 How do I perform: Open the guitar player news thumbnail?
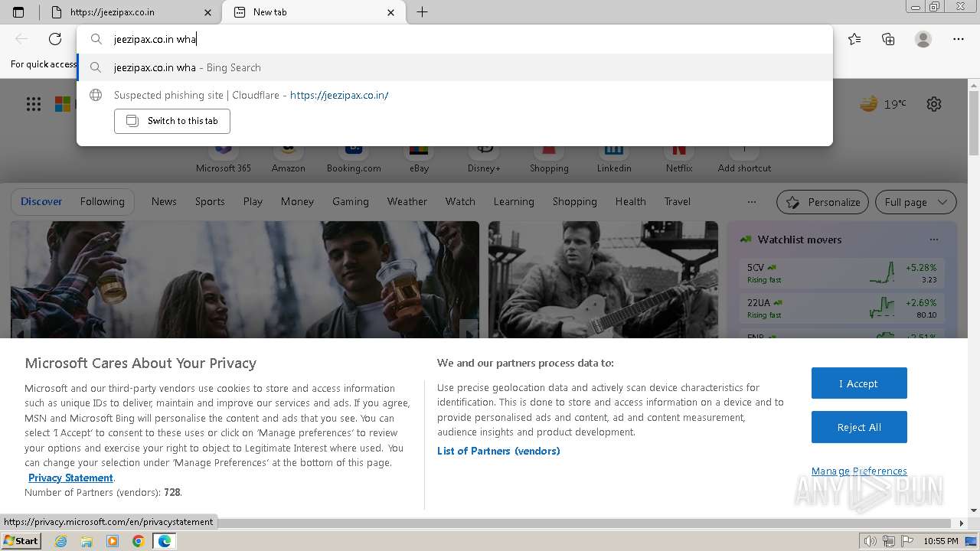point(603,279)
